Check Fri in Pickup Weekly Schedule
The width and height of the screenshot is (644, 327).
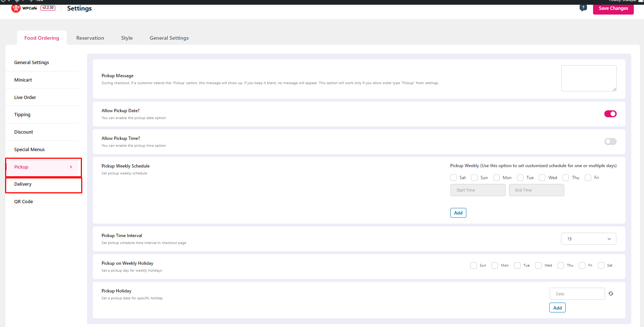point(588,178)
